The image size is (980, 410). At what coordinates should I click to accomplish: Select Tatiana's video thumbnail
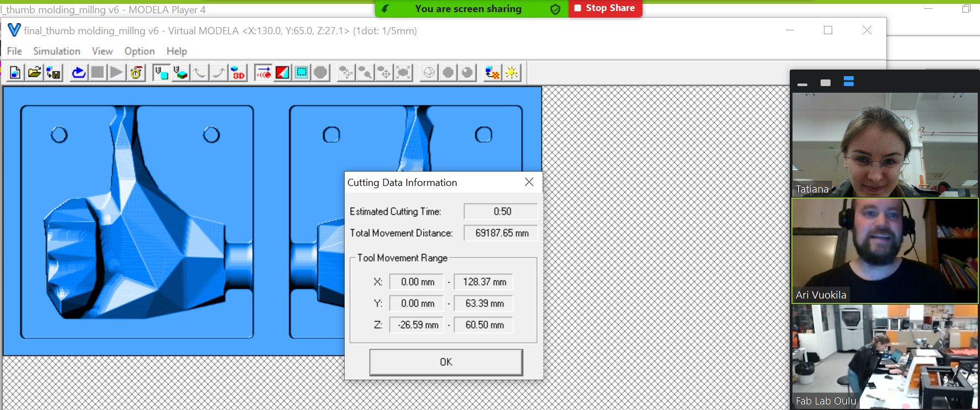pyautogui.click(x=885, y=145)
